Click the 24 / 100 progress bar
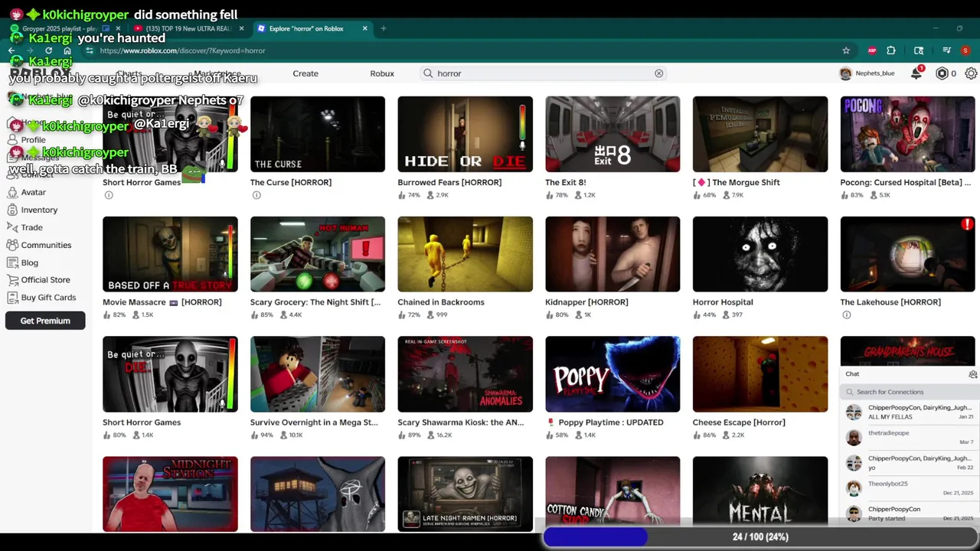 tap(760, 536)
